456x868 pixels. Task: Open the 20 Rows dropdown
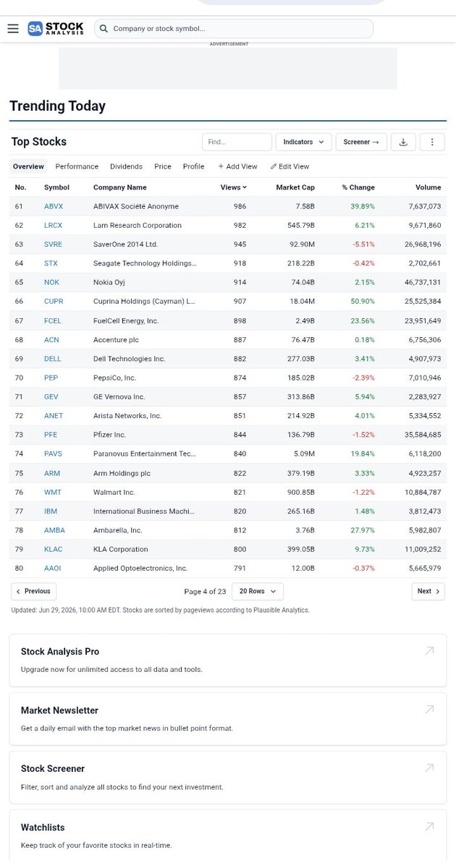tap(257, 591)
